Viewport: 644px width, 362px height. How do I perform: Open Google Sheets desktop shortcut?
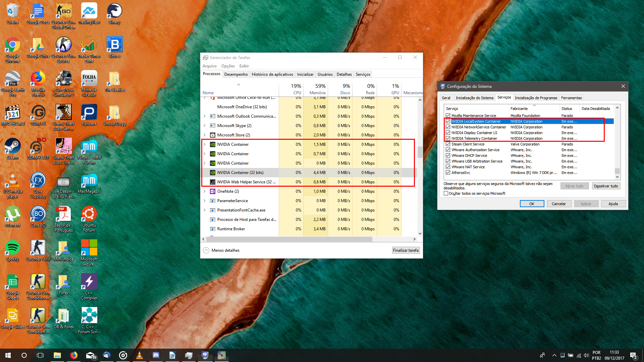(13, 287)
